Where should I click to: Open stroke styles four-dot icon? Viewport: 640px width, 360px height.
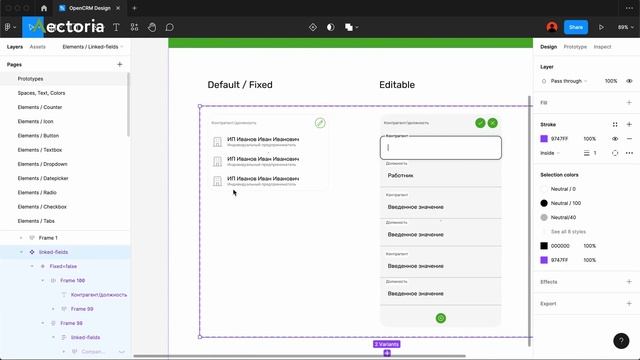tap(615, 124)
